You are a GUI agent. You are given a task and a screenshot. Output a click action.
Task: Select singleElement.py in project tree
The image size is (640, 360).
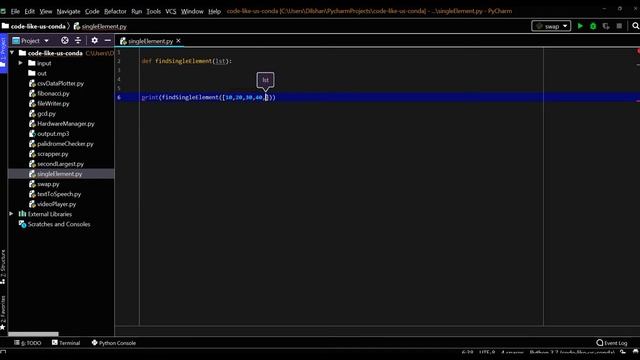tap(60, 174)
